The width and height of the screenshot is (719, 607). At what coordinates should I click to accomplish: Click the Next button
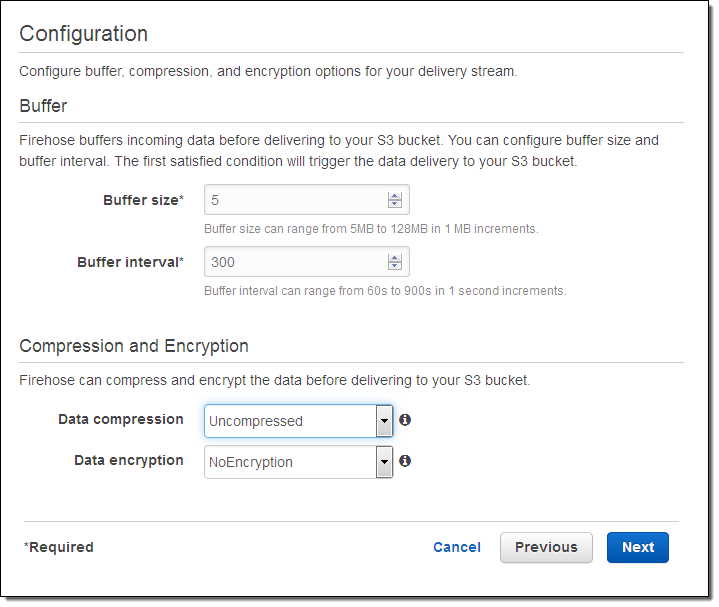(638, 547)
